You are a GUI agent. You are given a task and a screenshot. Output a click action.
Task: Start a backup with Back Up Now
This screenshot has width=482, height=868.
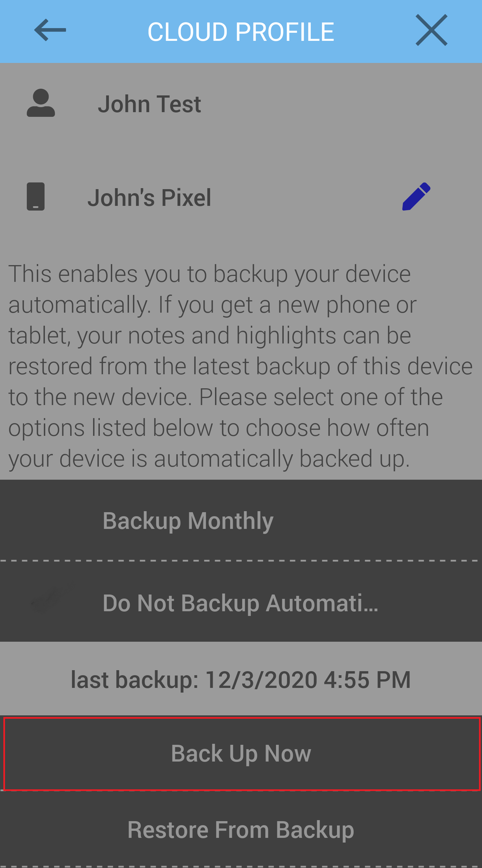tap(241, 754)
